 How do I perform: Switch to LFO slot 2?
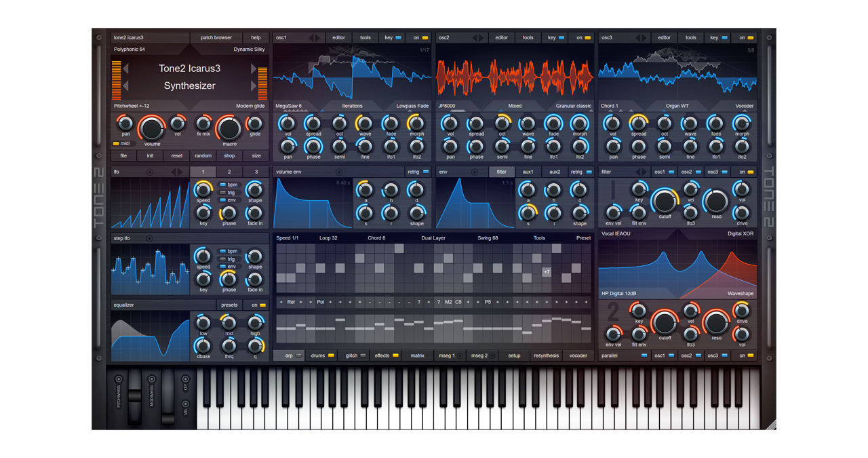[x=229, y=172]
